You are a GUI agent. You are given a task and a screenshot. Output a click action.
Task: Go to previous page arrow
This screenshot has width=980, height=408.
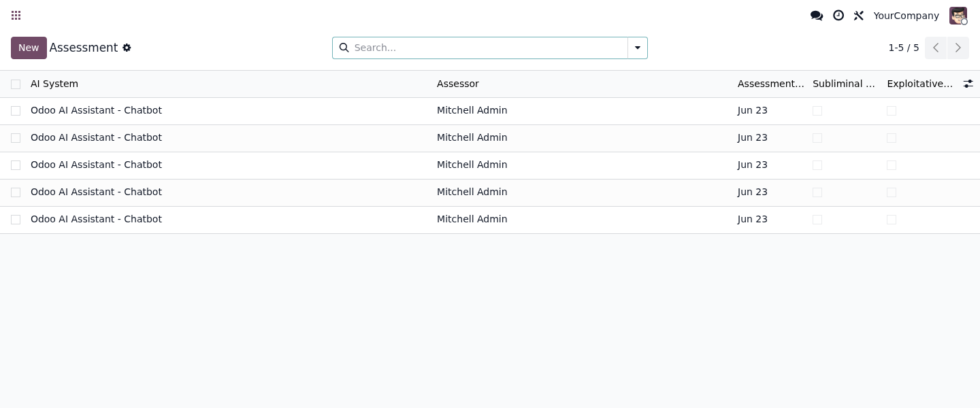936,48
